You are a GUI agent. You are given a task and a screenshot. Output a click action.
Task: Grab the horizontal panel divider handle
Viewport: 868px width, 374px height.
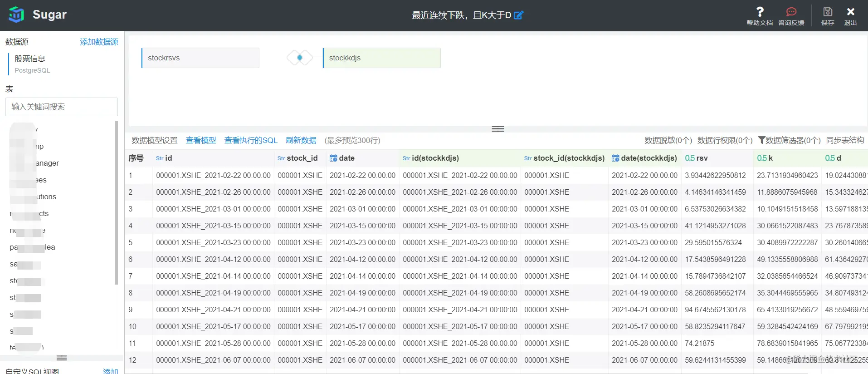(498, 129)
